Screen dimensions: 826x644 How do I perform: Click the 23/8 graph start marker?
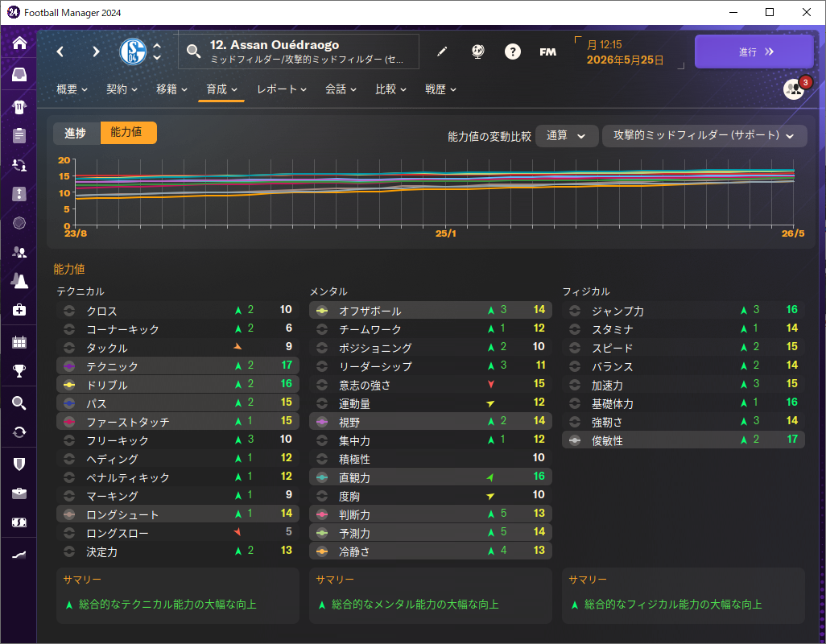click(x=76, y=233)
